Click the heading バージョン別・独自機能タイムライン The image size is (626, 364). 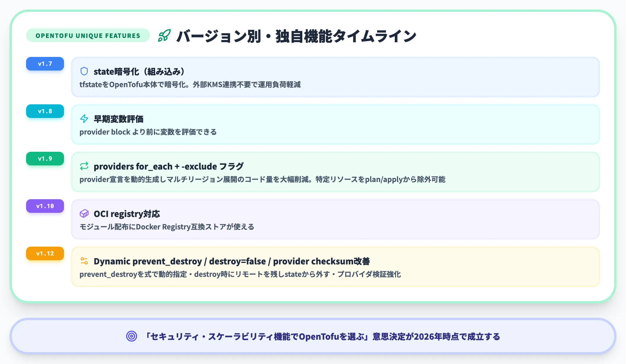pyautogui.click(x=296, y=36)
